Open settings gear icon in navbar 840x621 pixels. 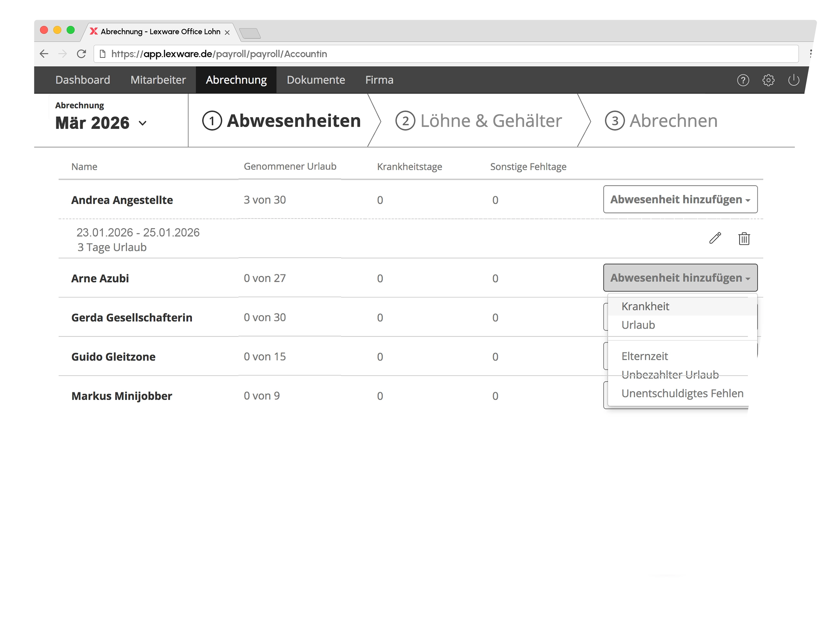point(768,80)
